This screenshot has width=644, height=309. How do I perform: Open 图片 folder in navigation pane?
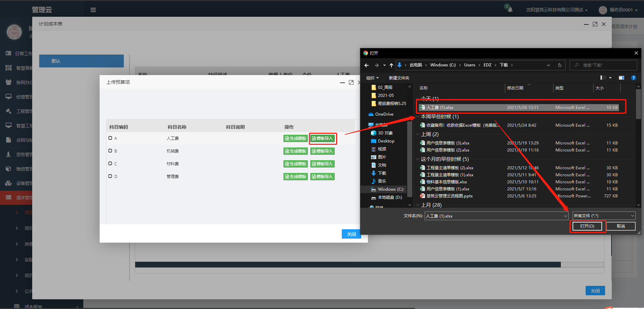click(x=379, y=157)
